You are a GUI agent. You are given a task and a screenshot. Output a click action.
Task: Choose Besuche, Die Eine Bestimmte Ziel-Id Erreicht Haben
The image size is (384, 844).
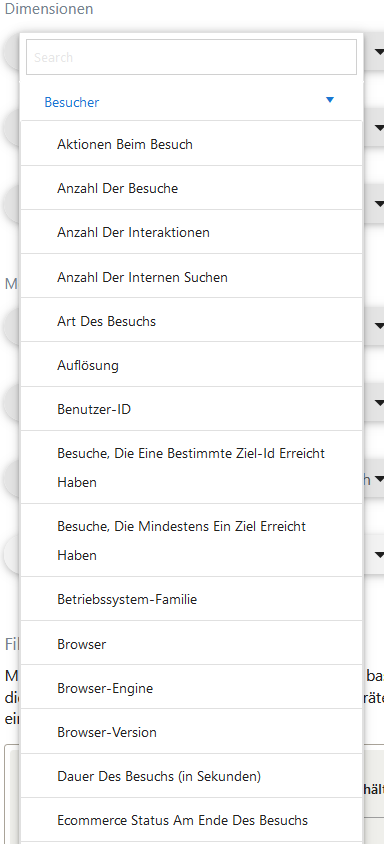click(x=191, y=467)
